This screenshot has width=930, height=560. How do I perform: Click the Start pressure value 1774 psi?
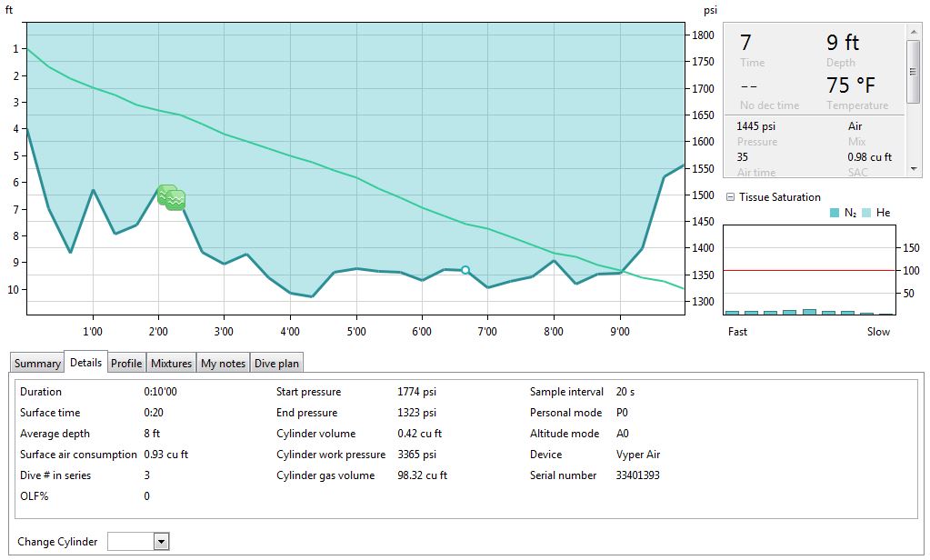click(416, 392)
